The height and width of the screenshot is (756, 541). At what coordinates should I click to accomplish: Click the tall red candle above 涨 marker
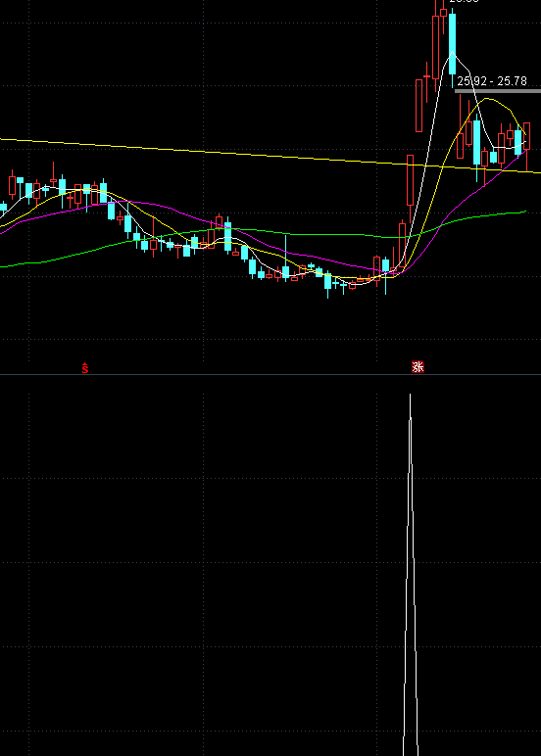point(418,106)
